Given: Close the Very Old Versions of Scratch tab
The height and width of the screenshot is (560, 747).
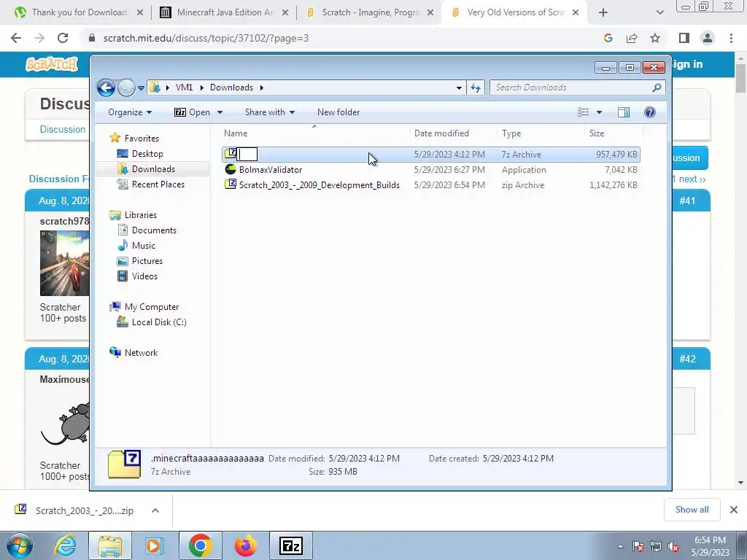Looking at the screenshot, I should (575, 13).
